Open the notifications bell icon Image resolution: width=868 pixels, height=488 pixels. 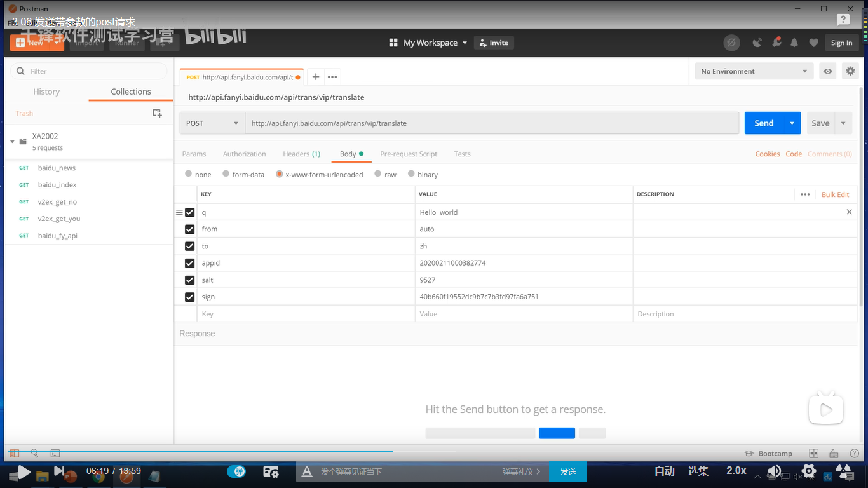[x=794, y=43]
